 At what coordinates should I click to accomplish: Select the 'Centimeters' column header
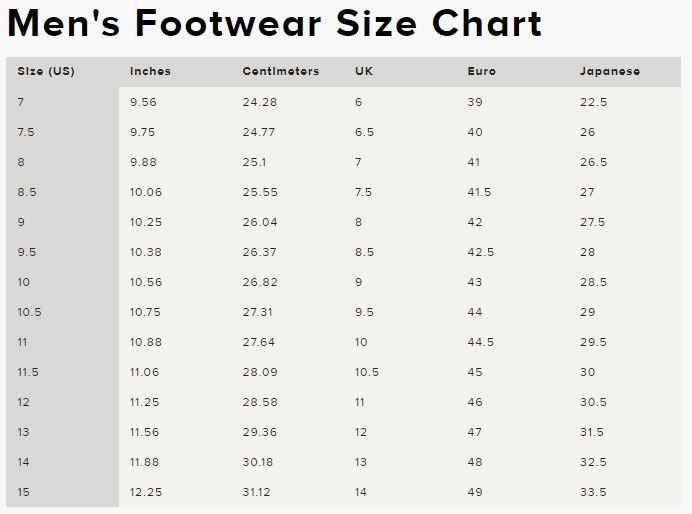(281, 72)
